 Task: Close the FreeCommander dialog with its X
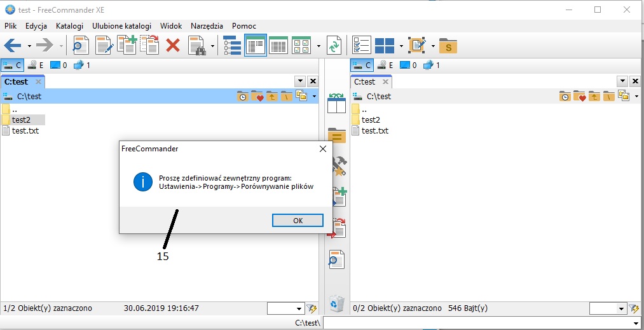point(323,149)
